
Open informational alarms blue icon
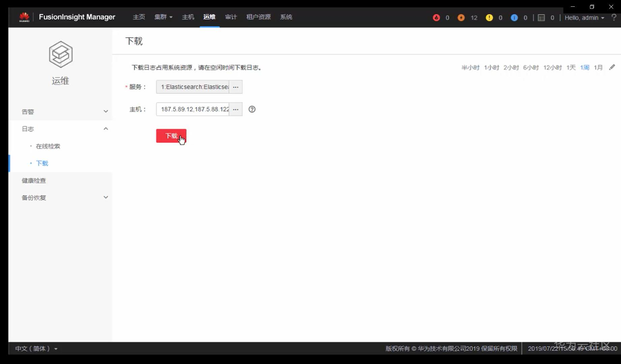[514, 18]
